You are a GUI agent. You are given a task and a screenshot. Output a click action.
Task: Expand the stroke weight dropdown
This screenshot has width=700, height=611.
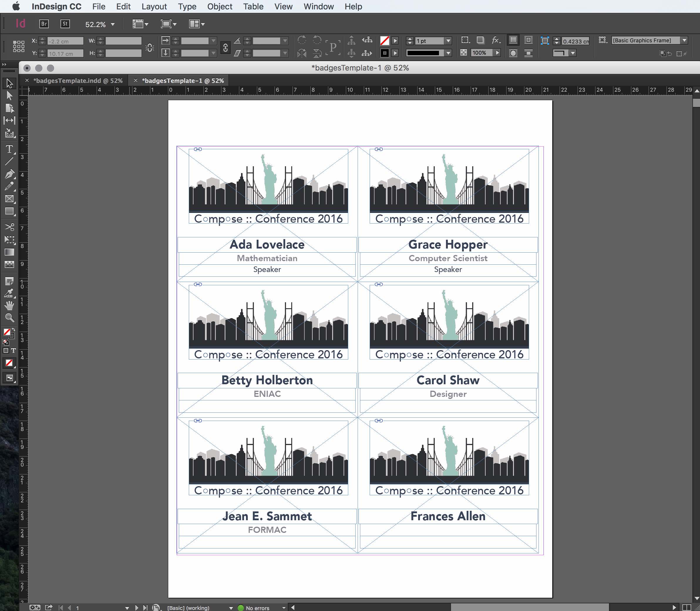pyautogui.click(x=447, y=40)
